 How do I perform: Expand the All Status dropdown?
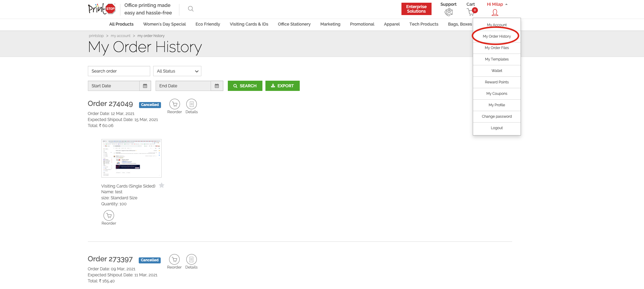point(177,71)
